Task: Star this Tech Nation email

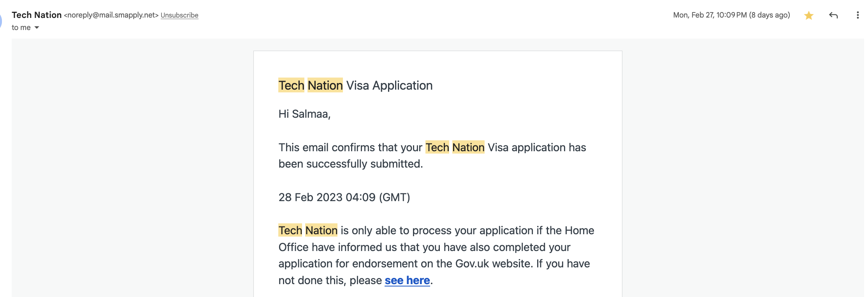Action: click(x=808, y=16)
